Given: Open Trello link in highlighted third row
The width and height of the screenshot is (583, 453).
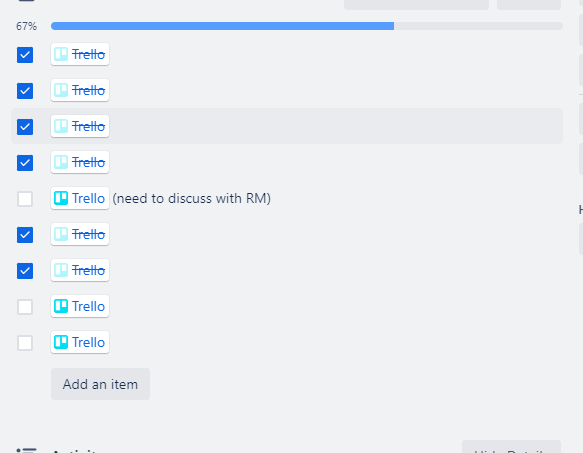Looking at the screenshot, I should point(80,126).
